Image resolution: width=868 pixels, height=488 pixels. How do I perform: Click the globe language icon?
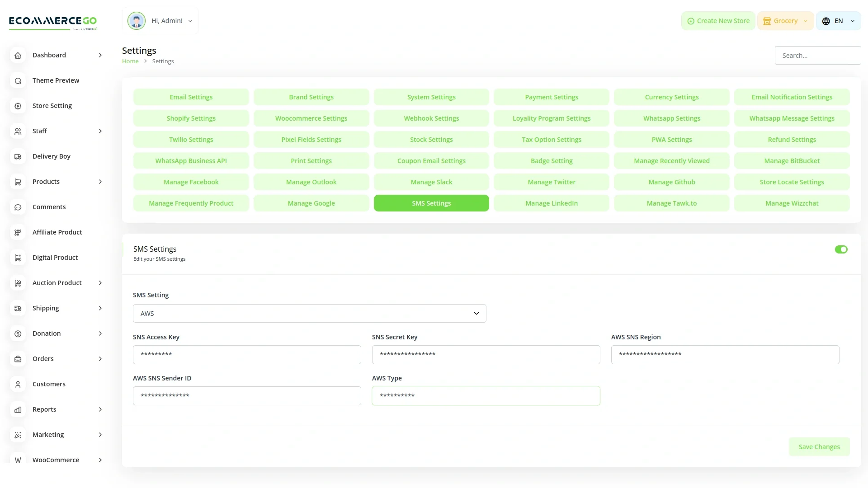pos(826,21)
